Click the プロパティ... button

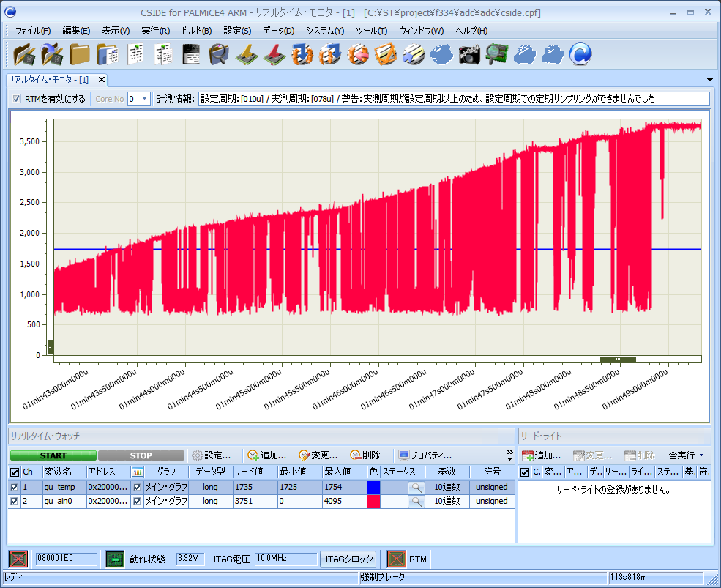(x=425, y=455)
